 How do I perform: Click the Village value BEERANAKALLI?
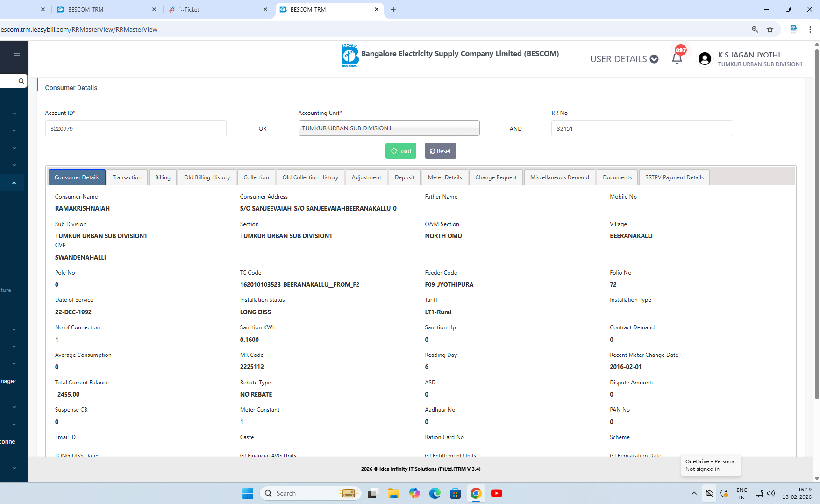[x=631, y=236]
